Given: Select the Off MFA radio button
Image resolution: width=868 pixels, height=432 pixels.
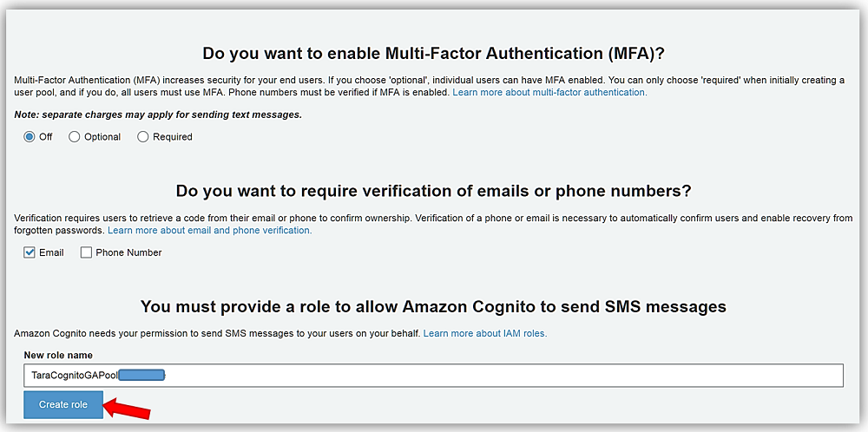Looking at the screenshot, I should pyautogui.click(x=29, y=137).
